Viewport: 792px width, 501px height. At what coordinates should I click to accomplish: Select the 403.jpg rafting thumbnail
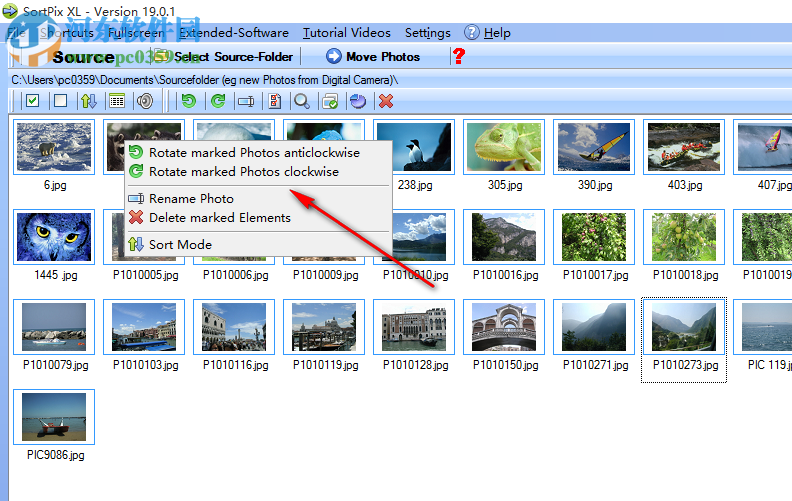684,147
